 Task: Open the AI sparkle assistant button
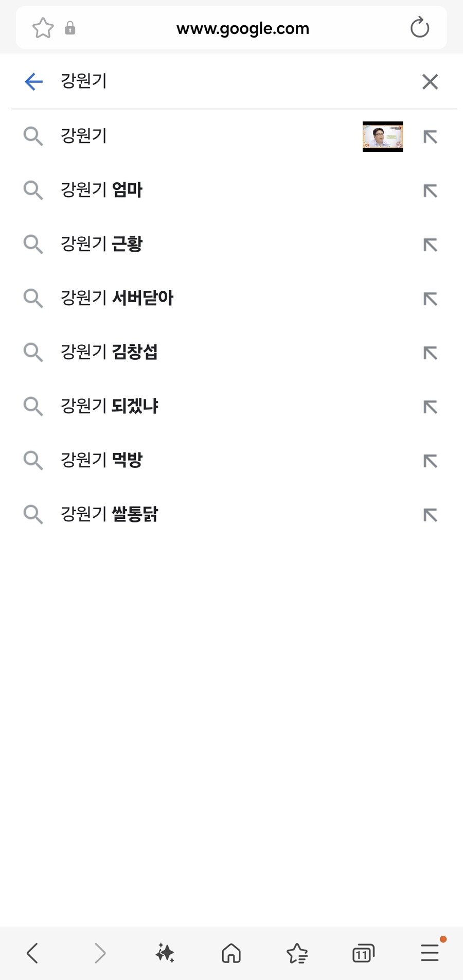pos(165,953)
